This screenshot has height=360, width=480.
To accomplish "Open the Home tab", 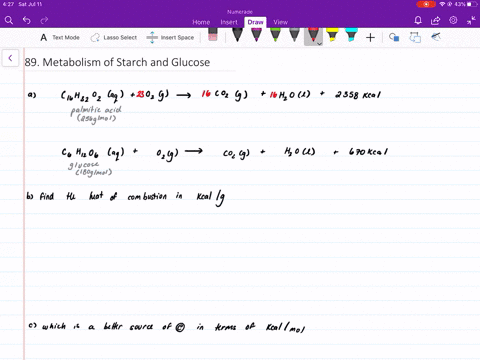I will (x=201, y=22).
